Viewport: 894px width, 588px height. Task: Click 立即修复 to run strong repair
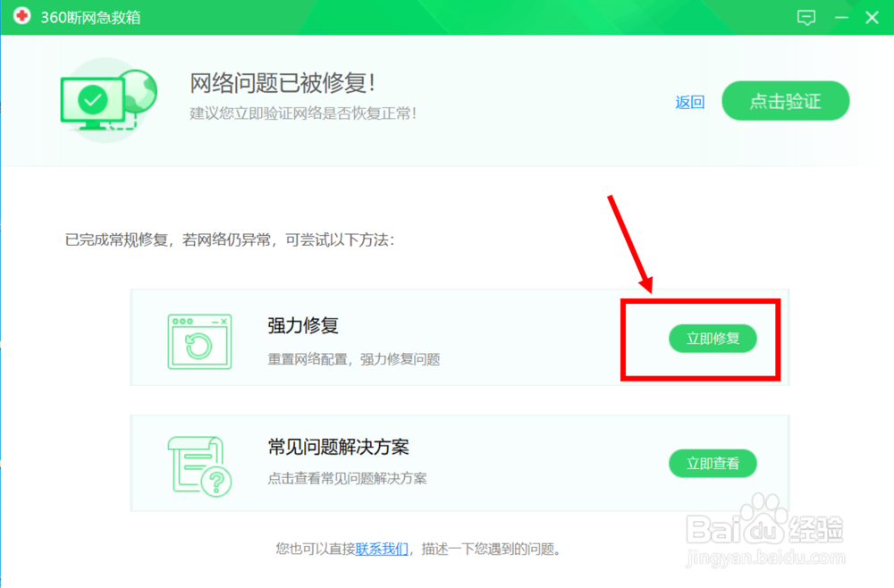click(713, 339)
